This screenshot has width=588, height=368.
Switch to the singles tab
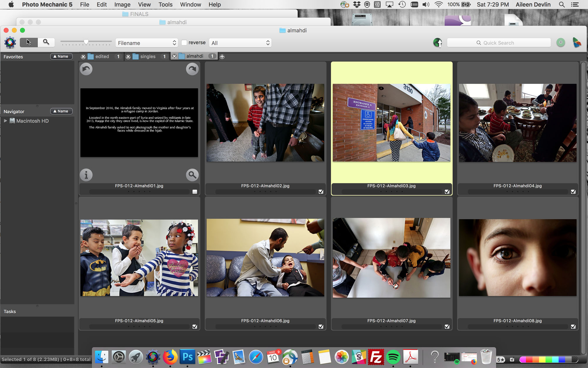click(x=148, y=57)
